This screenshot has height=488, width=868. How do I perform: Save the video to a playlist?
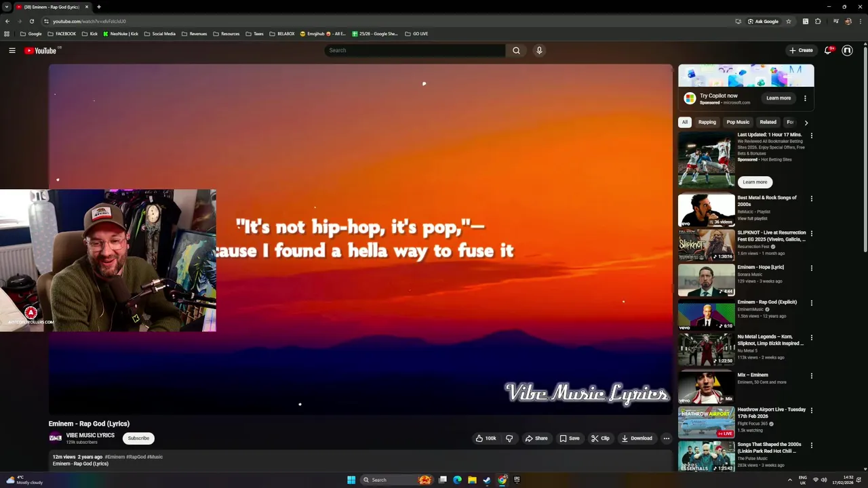570,439
